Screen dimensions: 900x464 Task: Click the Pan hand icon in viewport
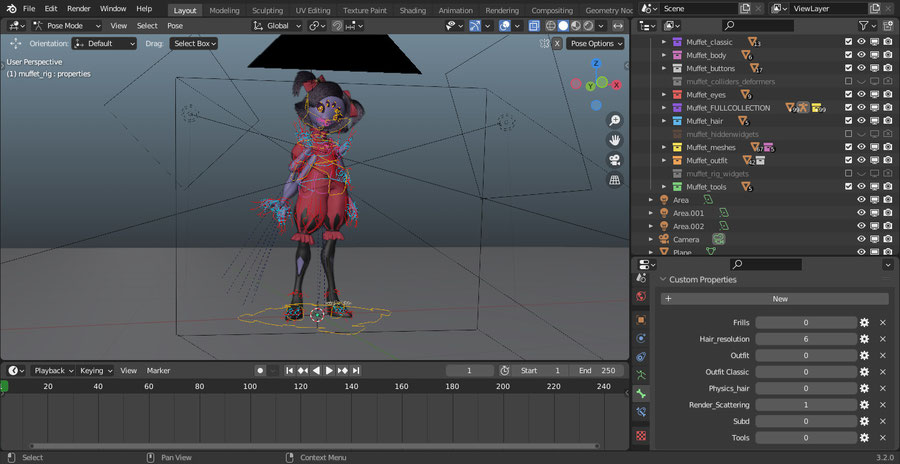point(615,140)
